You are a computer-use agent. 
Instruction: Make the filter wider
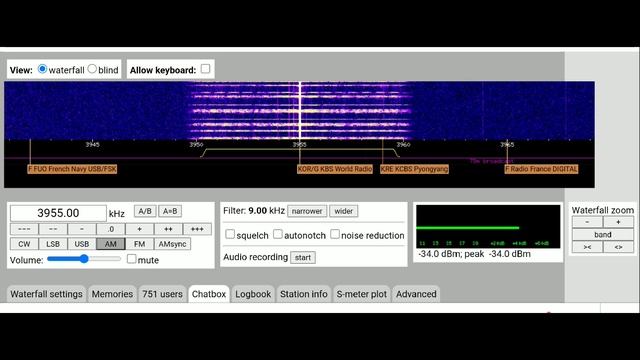[x=344, y=211]
